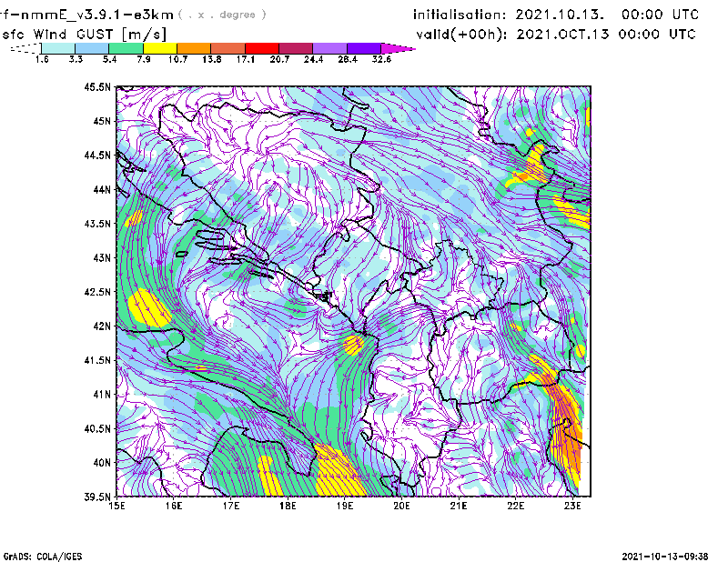Select the 18E longitude label
Viewport: 728px width, 562px height.
point(288,506)
